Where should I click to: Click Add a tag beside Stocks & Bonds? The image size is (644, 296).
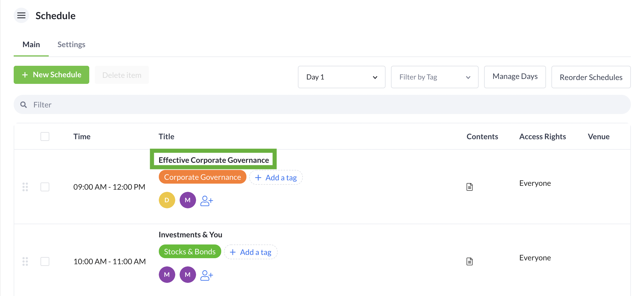click(x=251, y=252)
